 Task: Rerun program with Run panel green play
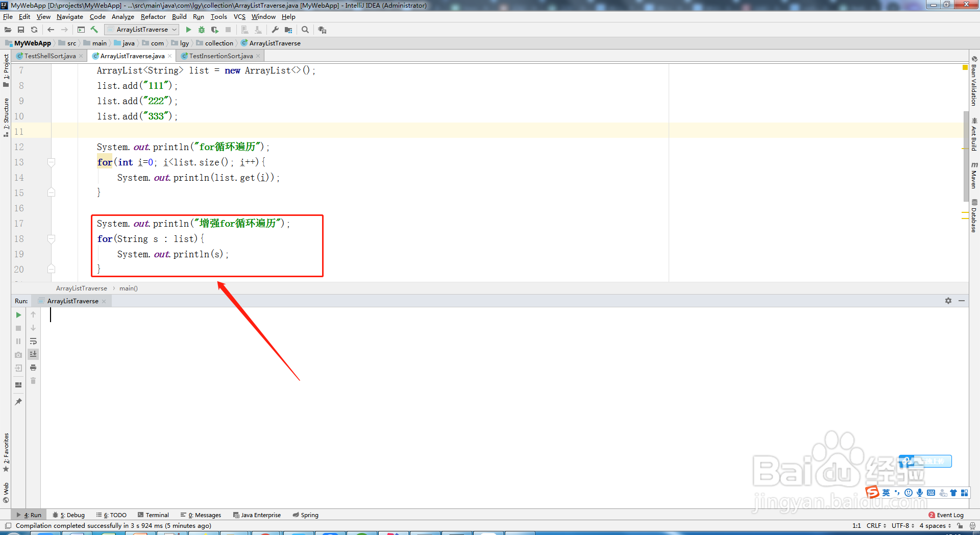point(18,315)
